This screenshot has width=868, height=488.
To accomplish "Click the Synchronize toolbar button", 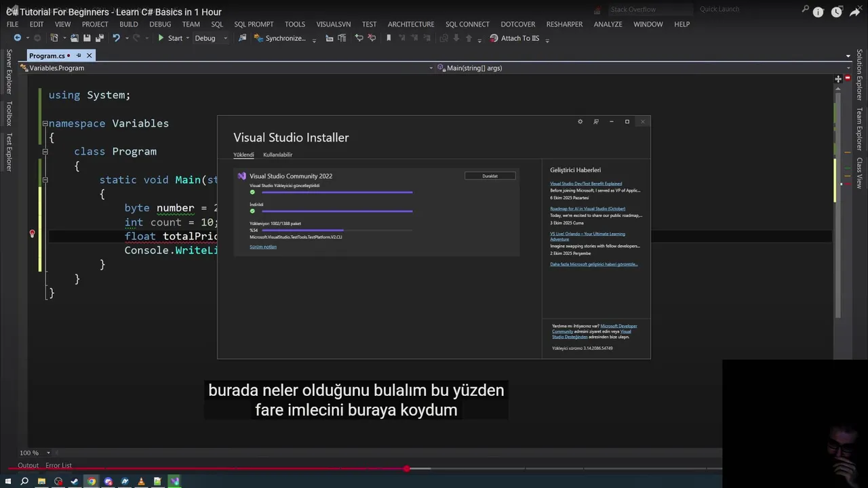I will (x=280, y=38).
